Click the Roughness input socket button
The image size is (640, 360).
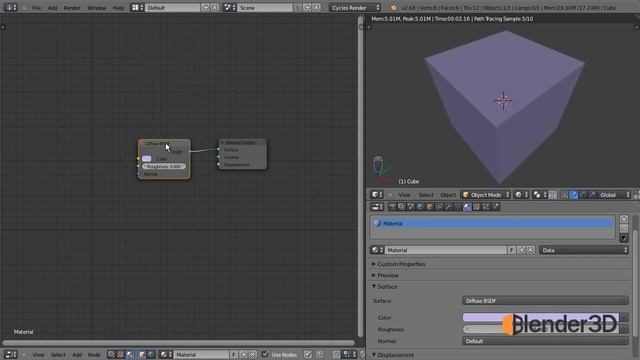coord(624,329)
